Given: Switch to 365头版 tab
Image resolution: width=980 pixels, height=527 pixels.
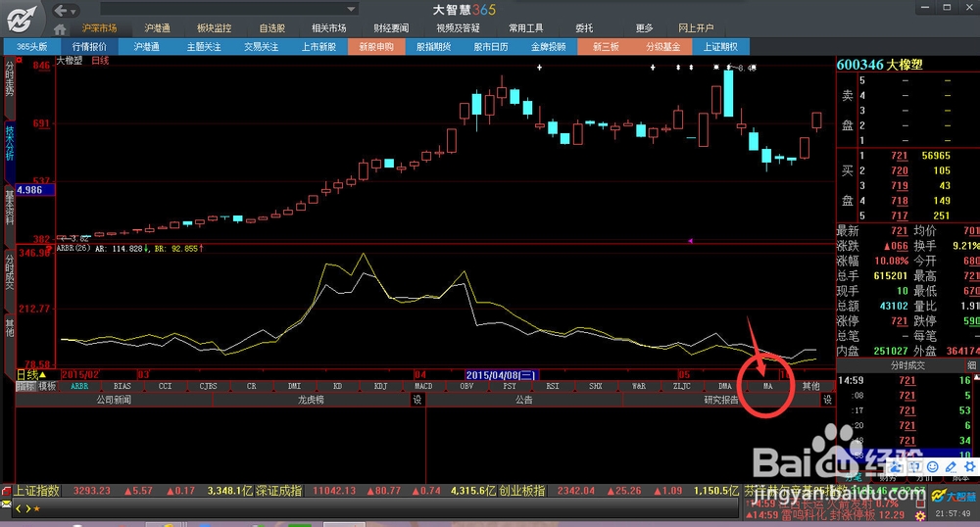Looking at the screenshot, I should (32, 47).
